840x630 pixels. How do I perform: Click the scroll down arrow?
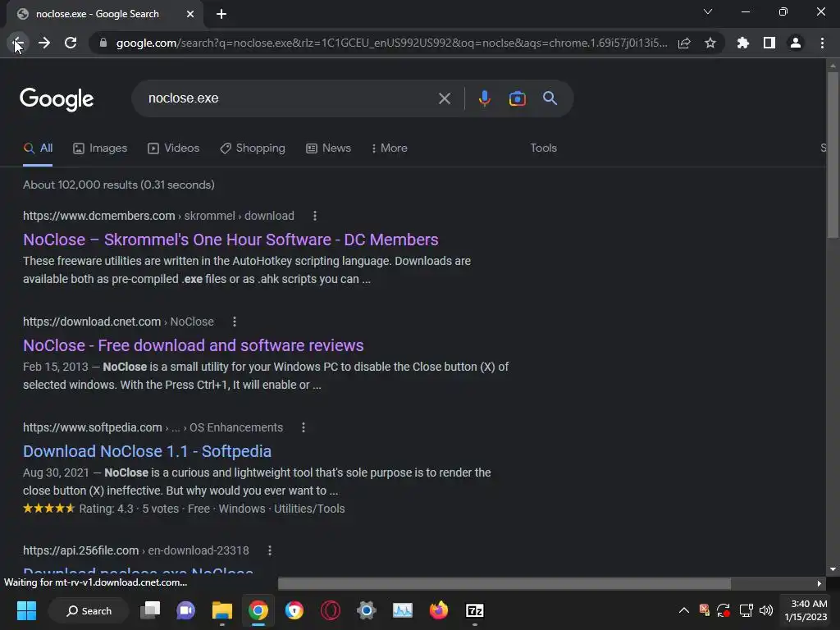point(833,569)
